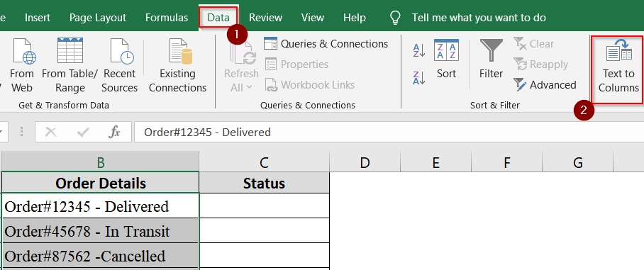Expand the Refresh All dropdown arrow
This screenshot has width=644, height=270.
pyautogui.click(x=249, y=87)
